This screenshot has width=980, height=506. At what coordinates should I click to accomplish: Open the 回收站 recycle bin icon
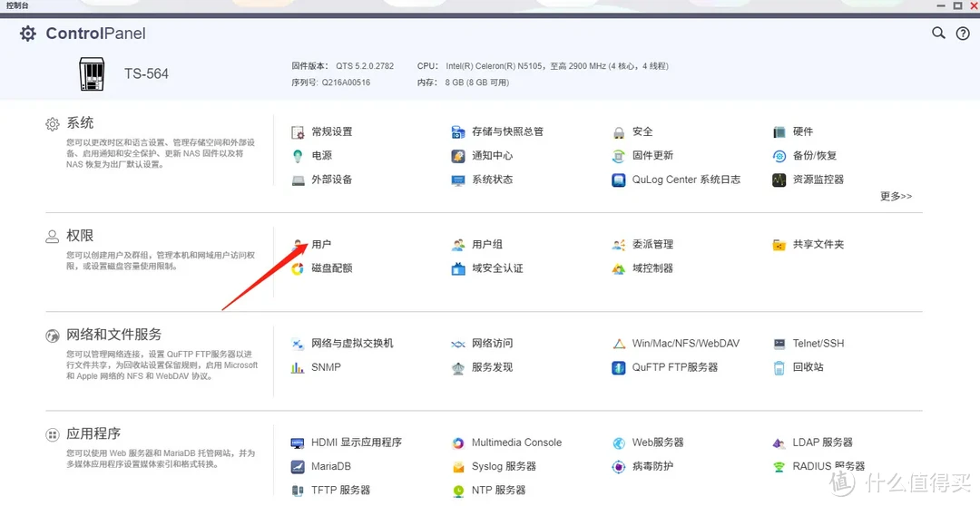779,367
